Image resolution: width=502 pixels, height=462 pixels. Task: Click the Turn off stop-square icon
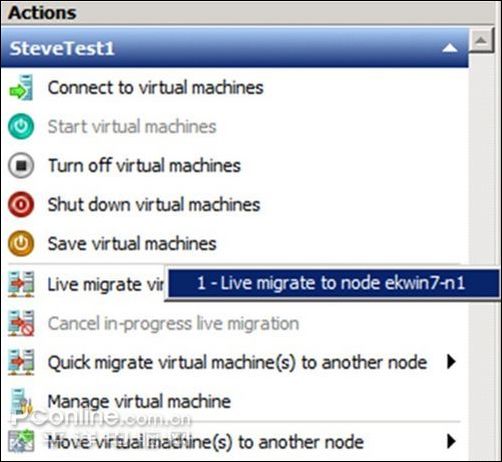pyautogui.click(x=21, y=165)
